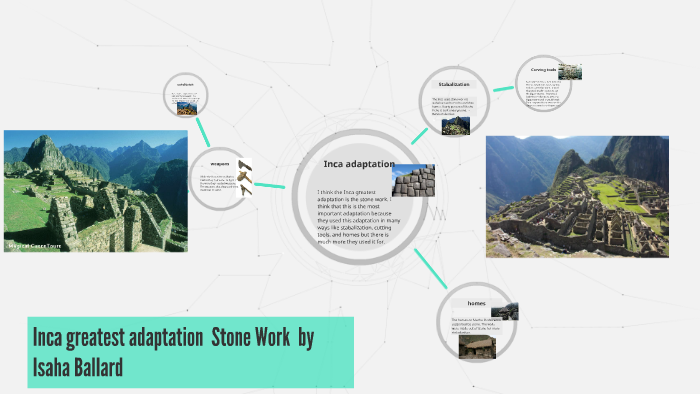The image size is (700, 394).
Task: Select the weapons heading label
Action: (220, 164)
